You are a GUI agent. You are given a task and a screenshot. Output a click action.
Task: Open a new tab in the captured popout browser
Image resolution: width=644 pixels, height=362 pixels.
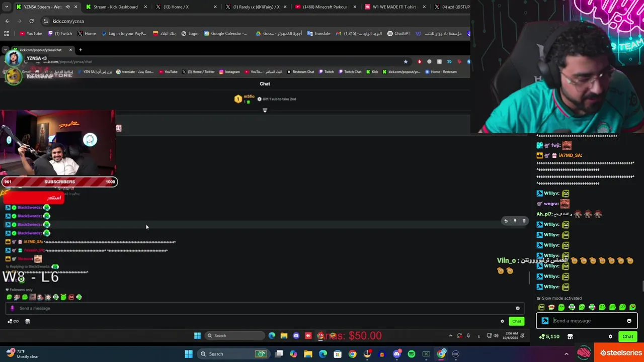coord(80,50)
